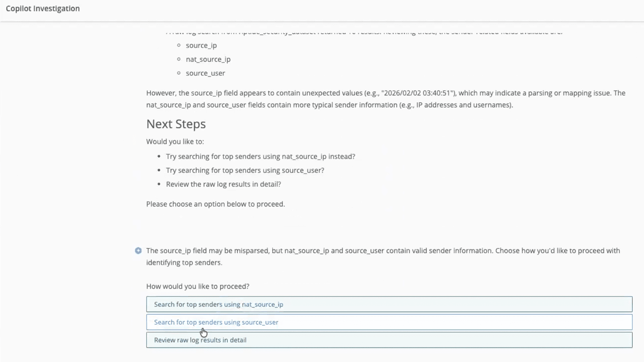Click the hollow bullet beside source_user

coord(179,73)
